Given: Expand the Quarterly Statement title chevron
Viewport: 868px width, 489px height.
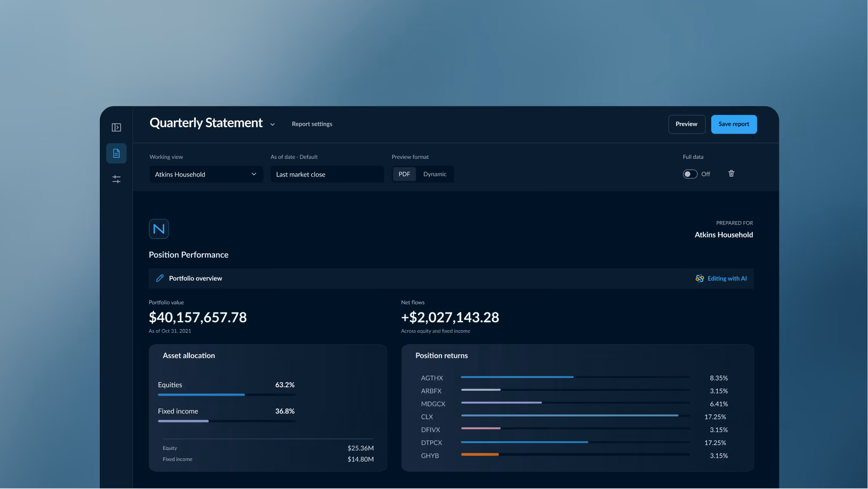Looking at the screenshot, I should [273, 125].
